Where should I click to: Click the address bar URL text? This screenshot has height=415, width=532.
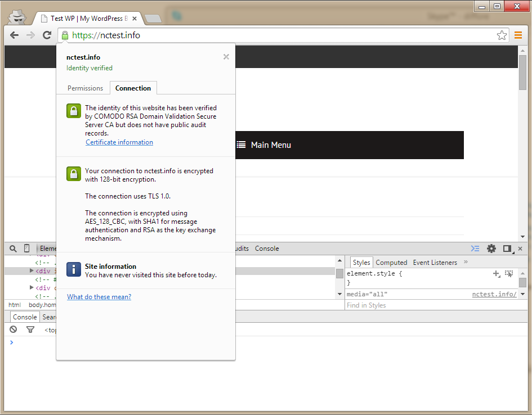(x=106, y=35)
